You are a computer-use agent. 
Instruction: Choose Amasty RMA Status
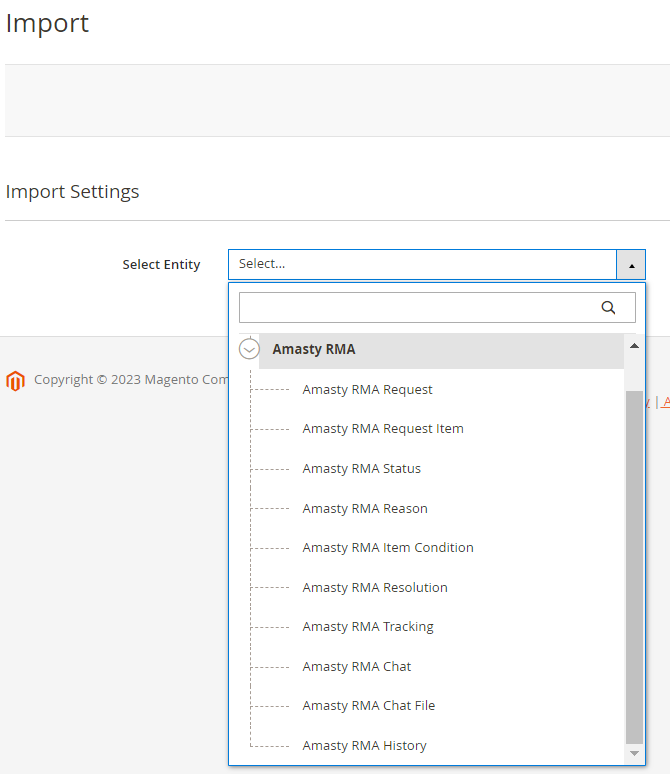coord(361,469)
